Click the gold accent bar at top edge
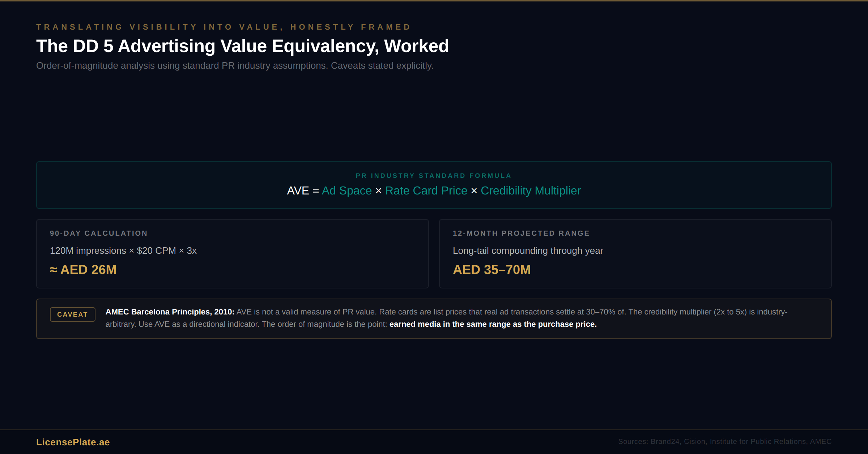 434,1
